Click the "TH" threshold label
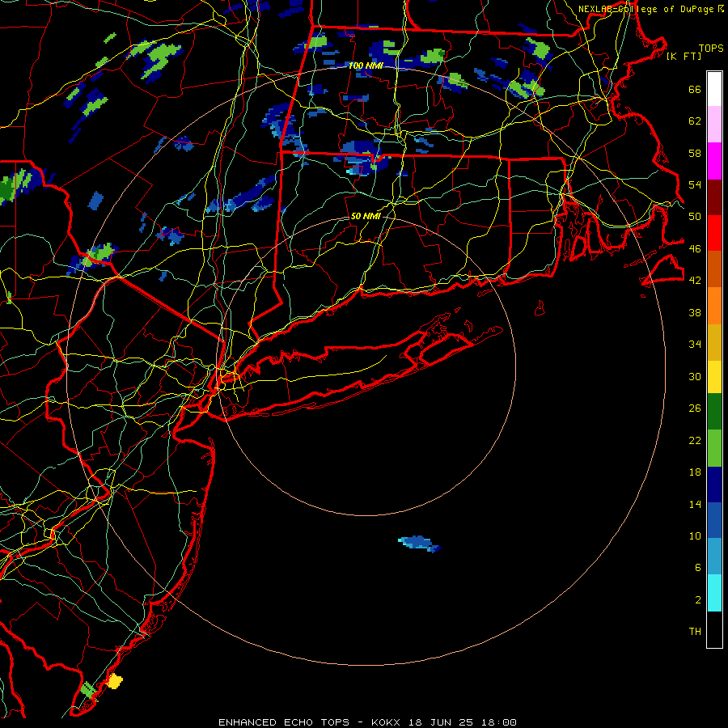Screen dimensions: 728x728 pyautogui.click(x=695, y=632)
